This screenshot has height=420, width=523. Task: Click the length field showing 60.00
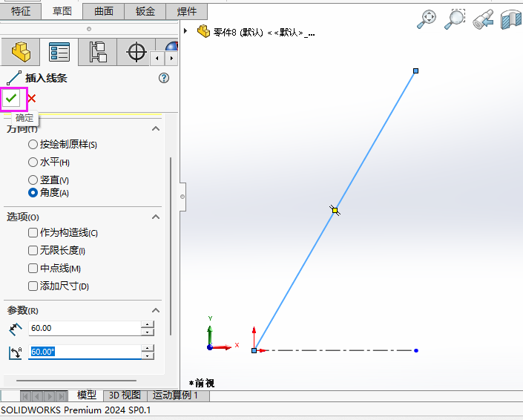(x=85, y=328)
